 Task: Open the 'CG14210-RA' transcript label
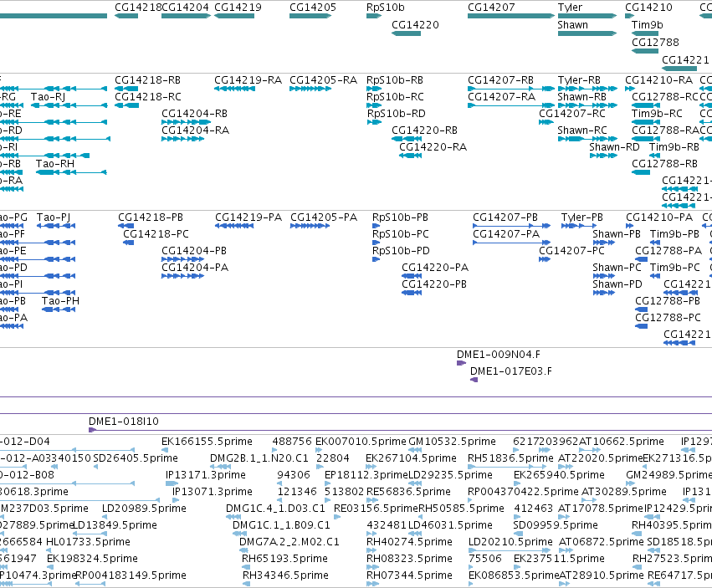[x=659, y=80]
